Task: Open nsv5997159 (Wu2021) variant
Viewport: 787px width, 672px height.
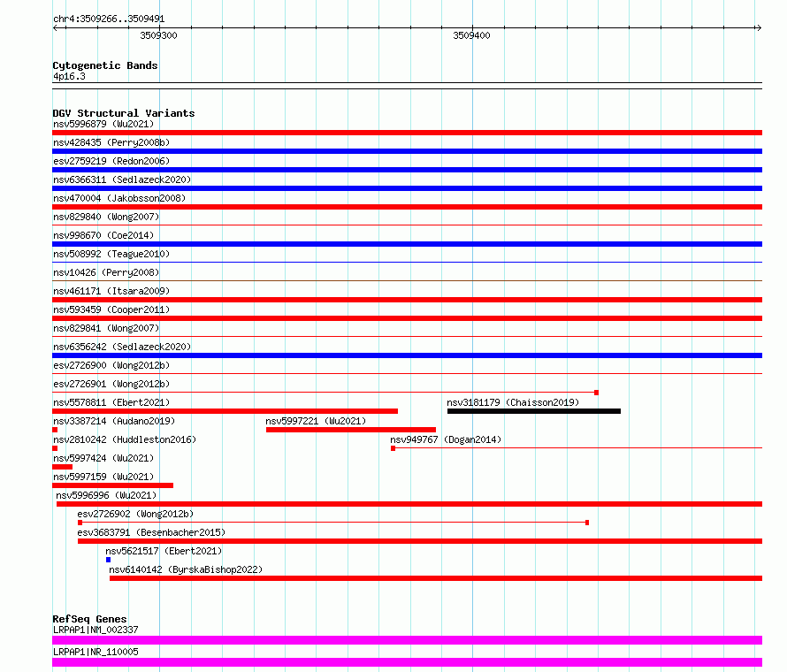Action: click(103, 477)
